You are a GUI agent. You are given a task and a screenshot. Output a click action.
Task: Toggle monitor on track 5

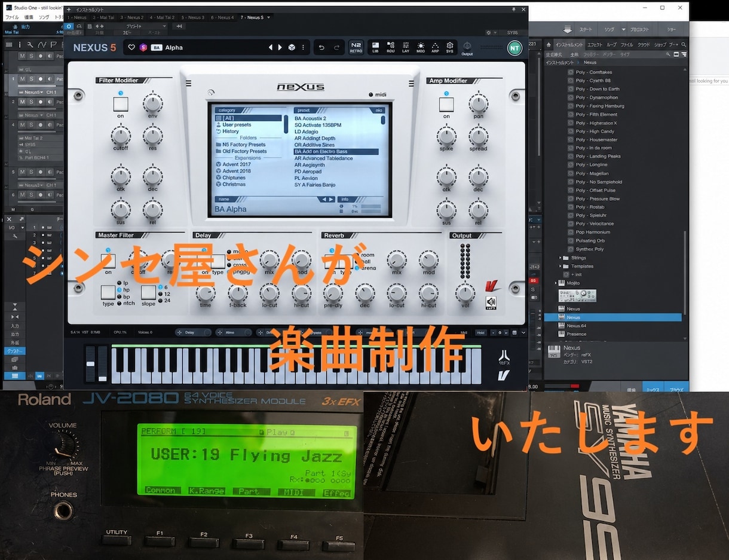pyautogui.click(x=49, y=172)
